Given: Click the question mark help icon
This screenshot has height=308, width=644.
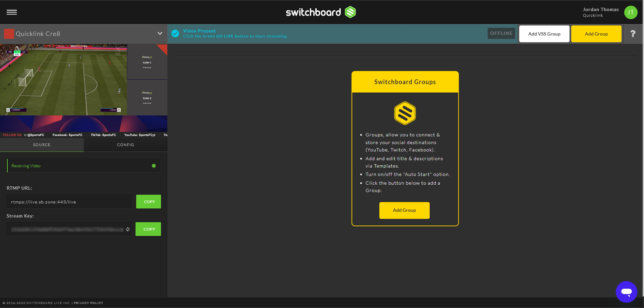Looking at the screenshot, I should pyautogui.click(x=633, y=34).
